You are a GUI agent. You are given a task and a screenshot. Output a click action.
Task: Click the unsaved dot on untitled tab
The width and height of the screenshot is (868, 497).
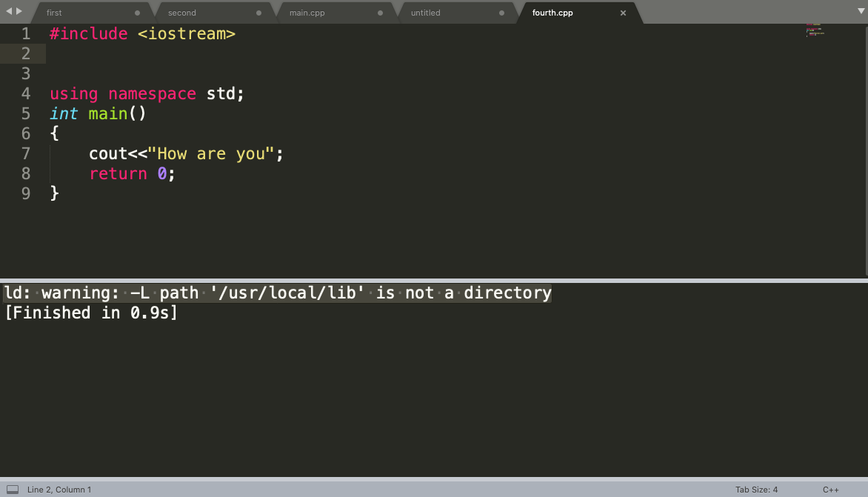(x=501, y=13)
